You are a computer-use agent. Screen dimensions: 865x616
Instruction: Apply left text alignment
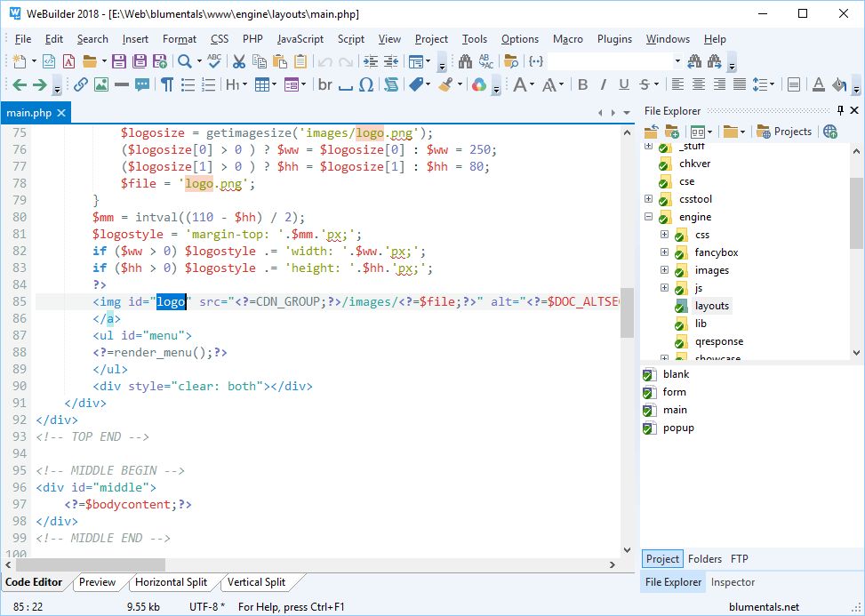pos(677,84)
